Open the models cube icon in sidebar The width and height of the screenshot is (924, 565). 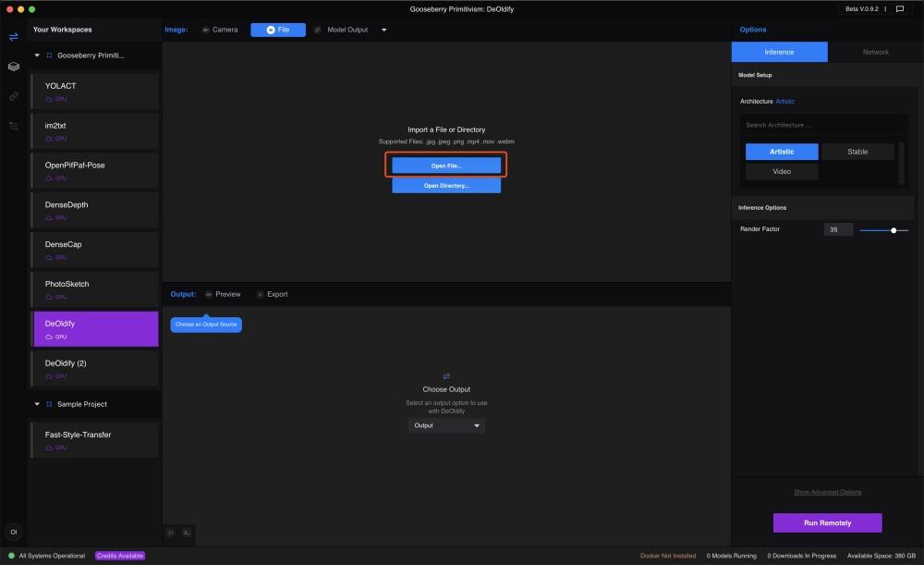[13, 67]
